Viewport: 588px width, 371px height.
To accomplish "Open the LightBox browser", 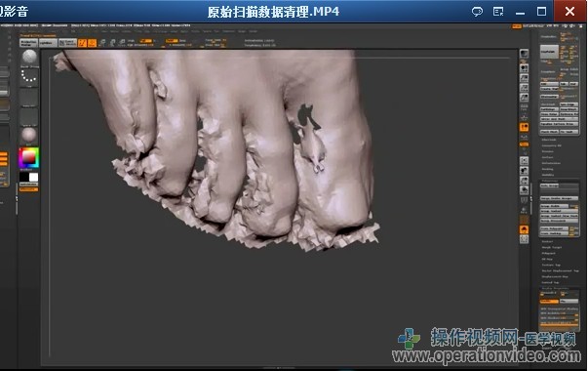I will click(x=48, y=43).
